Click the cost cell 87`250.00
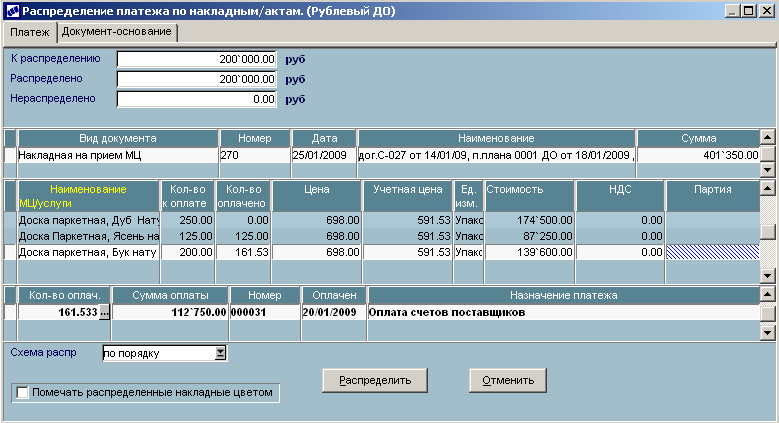This screenshot has width=779, height=423. pyautogui.click(x=529, y=236)
